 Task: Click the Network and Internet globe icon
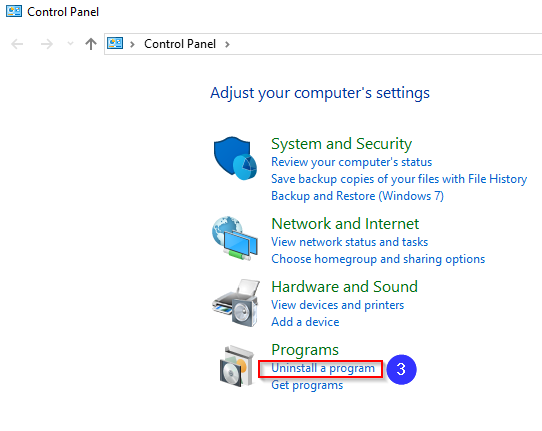pyautogui.click(x=235, y=238)
